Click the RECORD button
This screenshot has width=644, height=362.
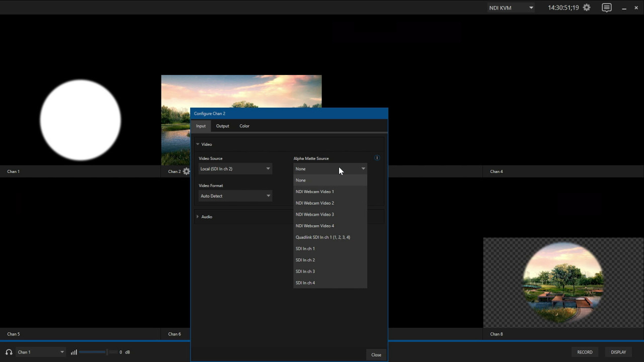coord(585,352)
